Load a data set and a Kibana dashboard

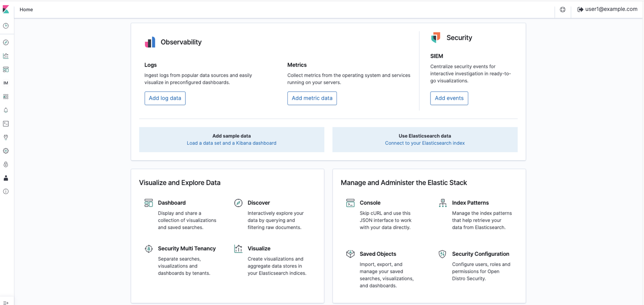[231, 143]
